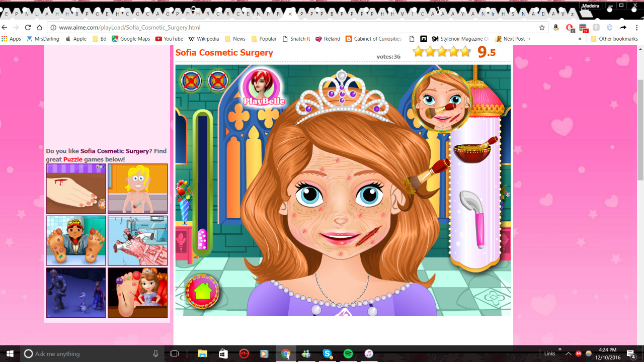Screen dimensions: 644x362
Task: Show hidden system tray icons
Action: [x=569, y=353]
